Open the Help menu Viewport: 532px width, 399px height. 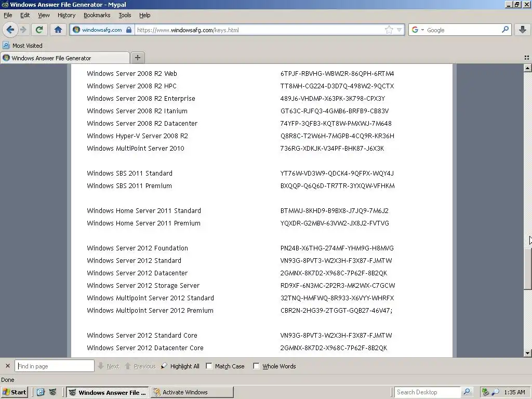click(x=144, y=15)
